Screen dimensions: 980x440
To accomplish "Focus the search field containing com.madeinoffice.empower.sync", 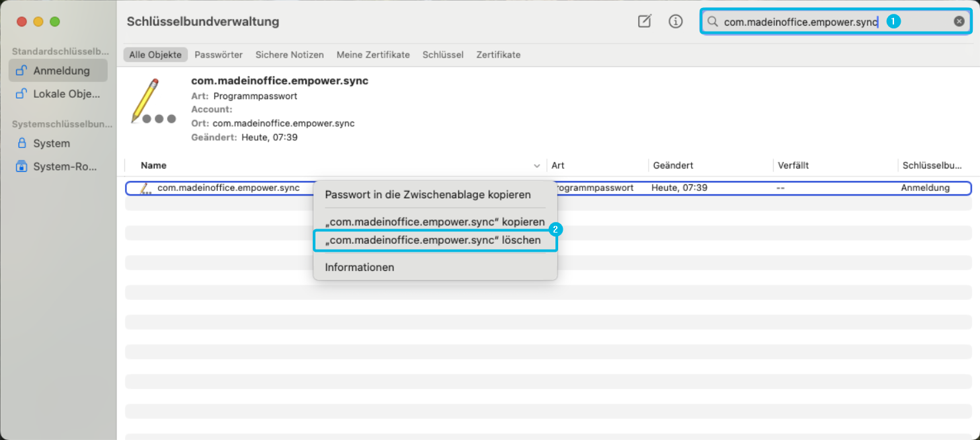I will [x=837, y=22].
